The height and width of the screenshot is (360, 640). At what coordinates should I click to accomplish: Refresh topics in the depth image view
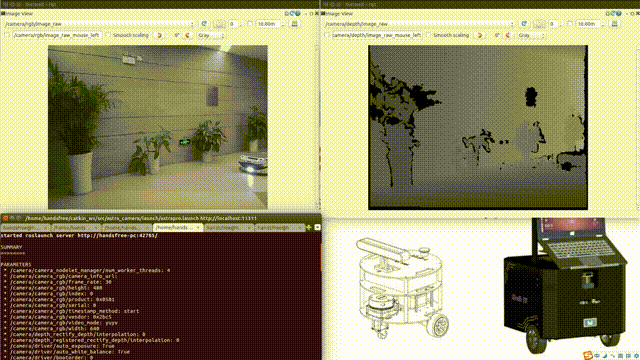tap(524, 24)
